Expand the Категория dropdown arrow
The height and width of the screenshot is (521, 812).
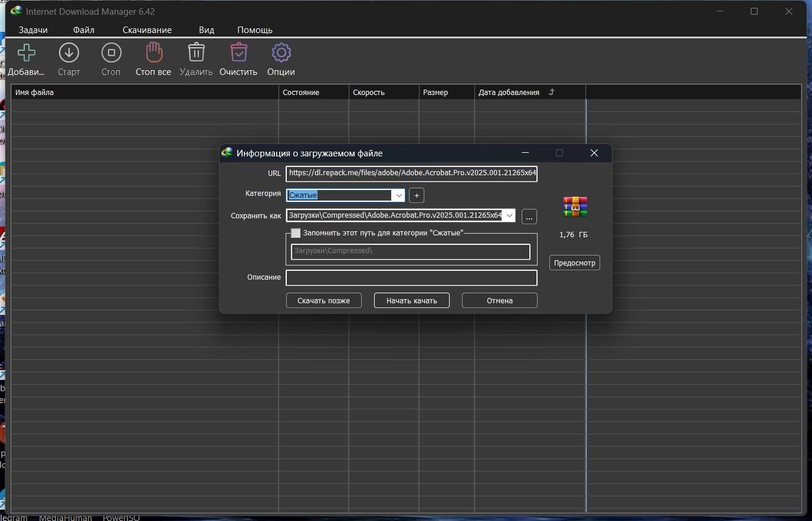[399, 195]
